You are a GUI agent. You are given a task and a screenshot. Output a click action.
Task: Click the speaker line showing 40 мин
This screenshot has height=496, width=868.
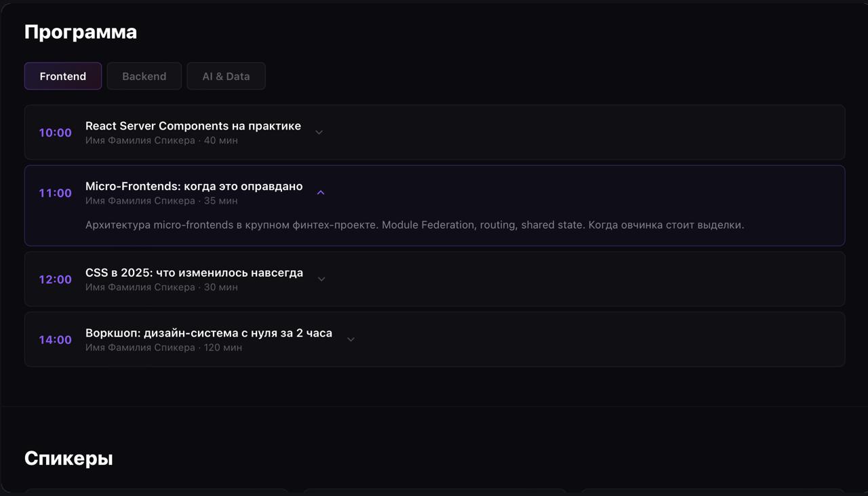point(161,140)
